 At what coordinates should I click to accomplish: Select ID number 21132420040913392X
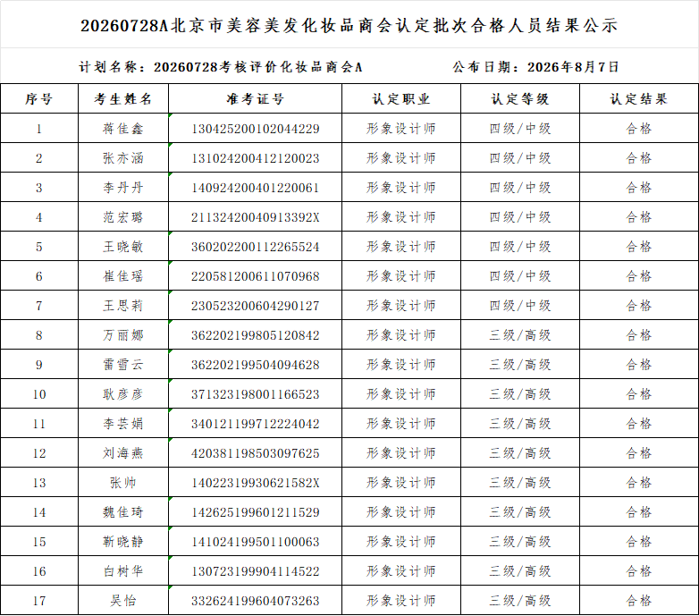click(x=255, y=217)
